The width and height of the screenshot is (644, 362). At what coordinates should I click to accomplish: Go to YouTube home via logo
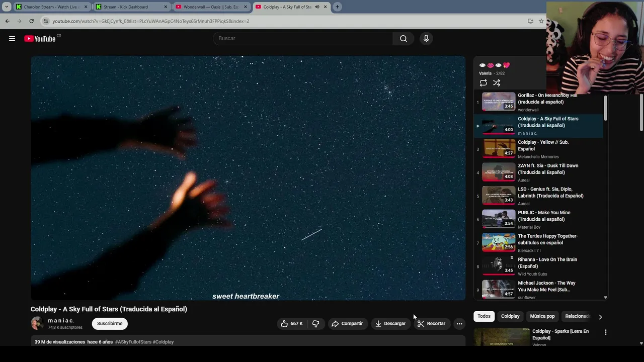40,39
